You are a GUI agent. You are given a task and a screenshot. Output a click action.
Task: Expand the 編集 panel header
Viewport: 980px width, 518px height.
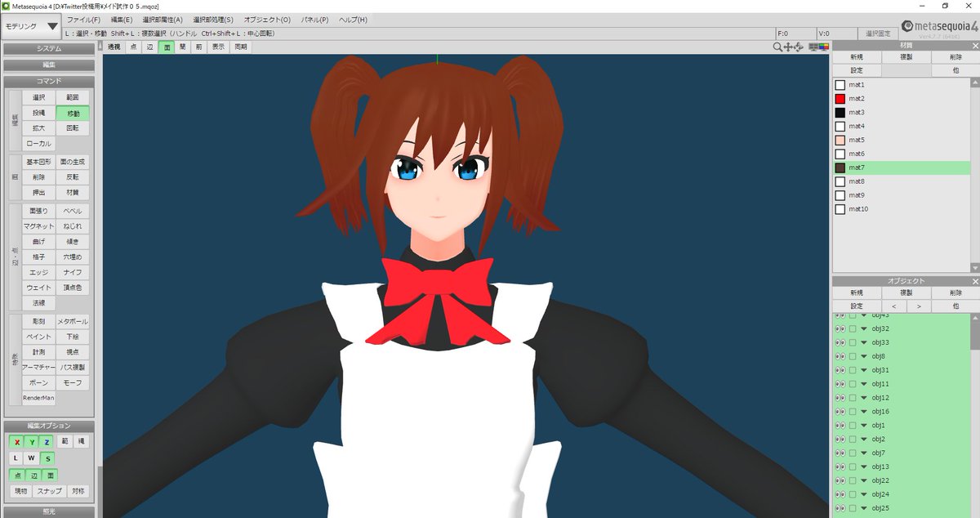point(49,65)
